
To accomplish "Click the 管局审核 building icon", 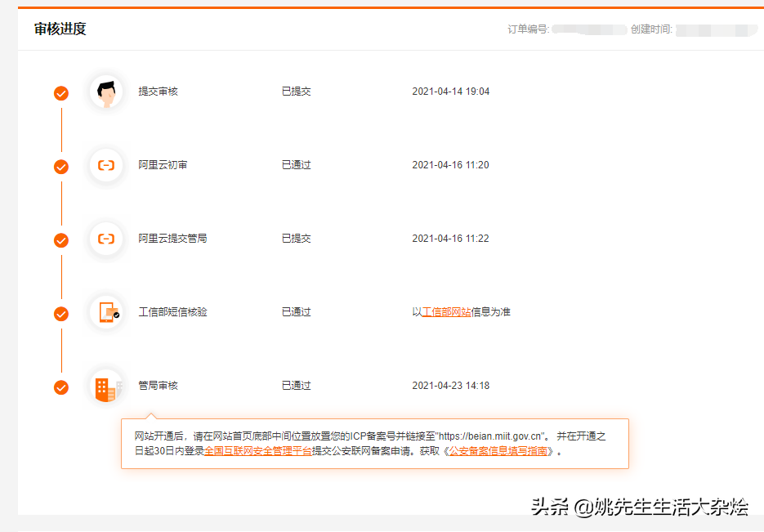I will point(106,387).
